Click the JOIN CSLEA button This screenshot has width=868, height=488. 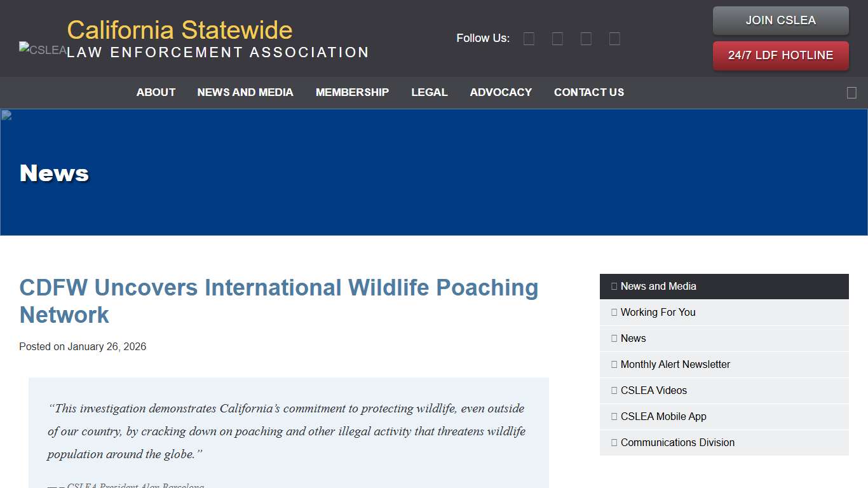pyautogui.click(x=780, y=20)
